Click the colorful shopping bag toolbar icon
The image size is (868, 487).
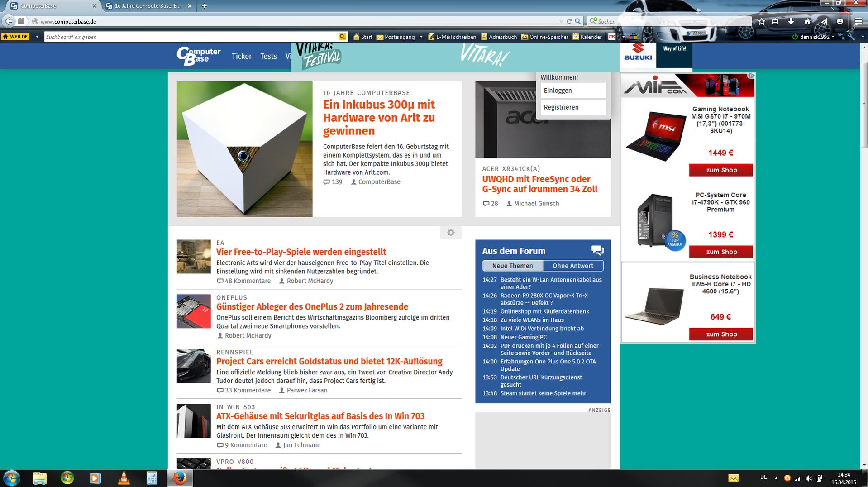634,37
